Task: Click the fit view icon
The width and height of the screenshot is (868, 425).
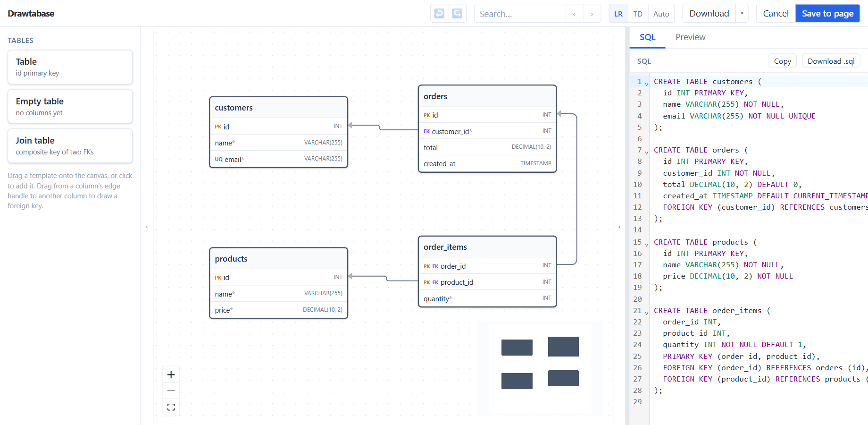Action: click(171, 407)
